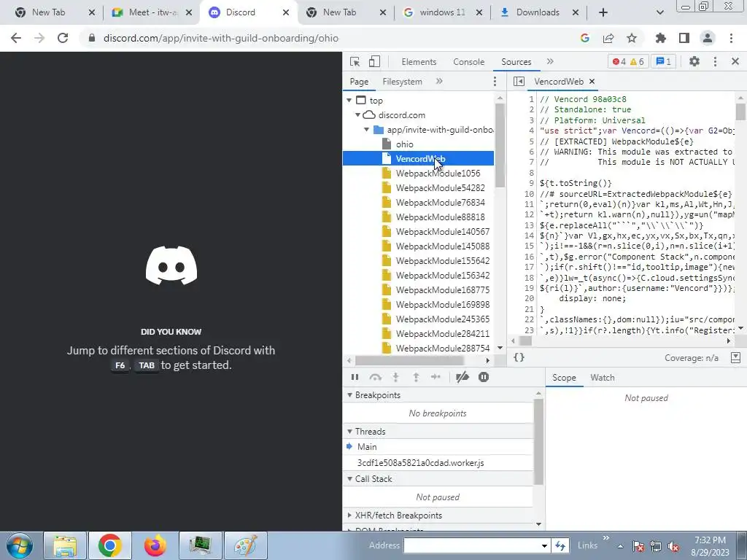Click the step into function icon
Screen dimensions: 747x560
click(395, 377)
